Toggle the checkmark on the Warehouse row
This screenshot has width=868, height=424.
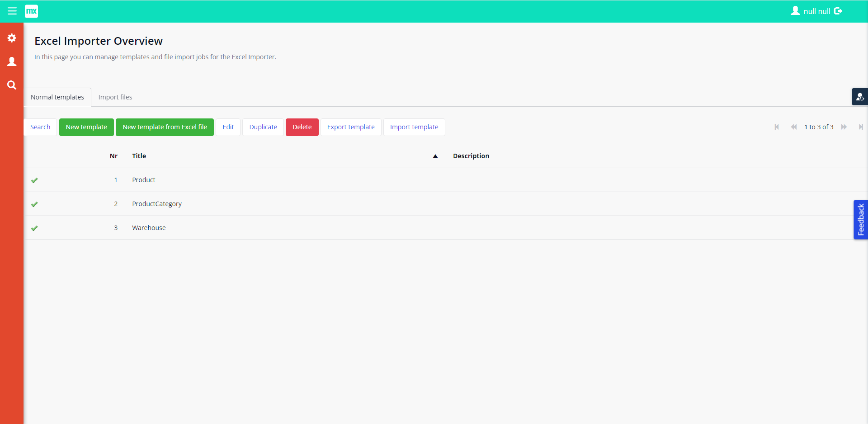coord(34,228)
